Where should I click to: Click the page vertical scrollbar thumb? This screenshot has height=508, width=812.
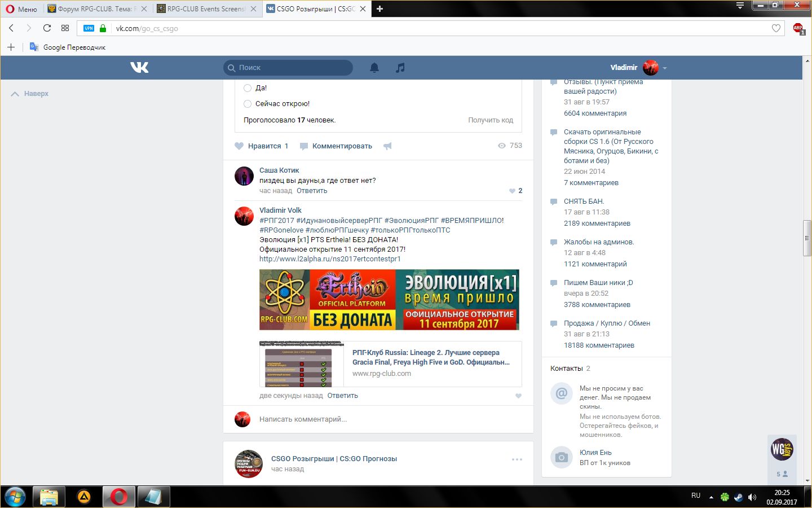807,238
